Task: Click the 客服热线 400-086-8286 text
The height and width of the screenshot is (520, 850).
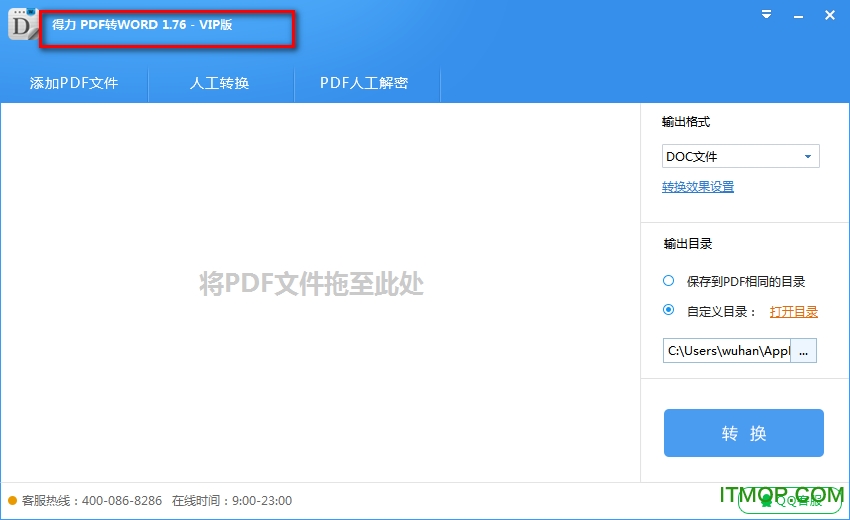Action: (x=92, y=500)
